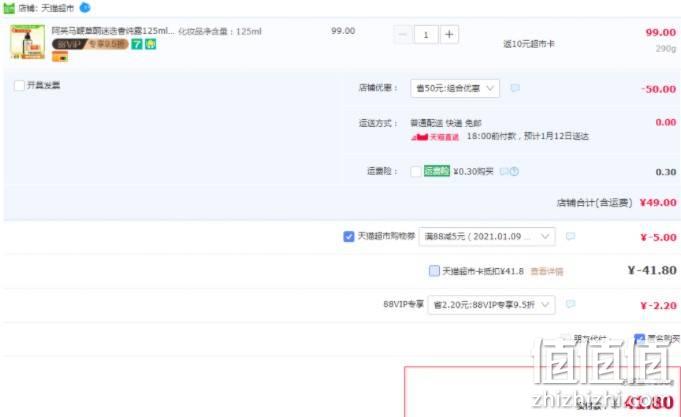Click the blue chat bubble icon beside store name
The image size is (681, 417).
(85, 7)
